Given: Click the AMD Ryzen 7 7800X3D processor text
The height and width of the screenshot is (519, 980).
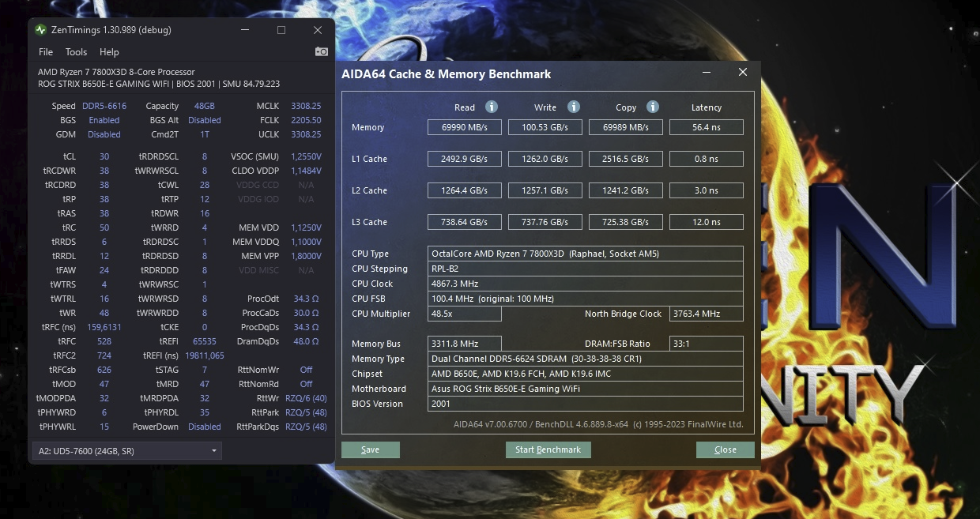Looking at the screenshot, I should [116, 72].
